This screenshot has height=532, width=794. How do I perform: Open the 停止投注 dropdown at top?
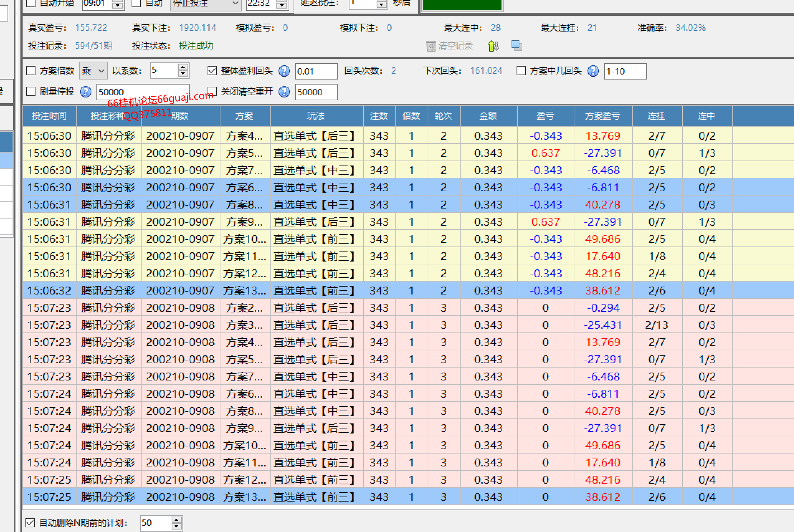pos(205,4)
